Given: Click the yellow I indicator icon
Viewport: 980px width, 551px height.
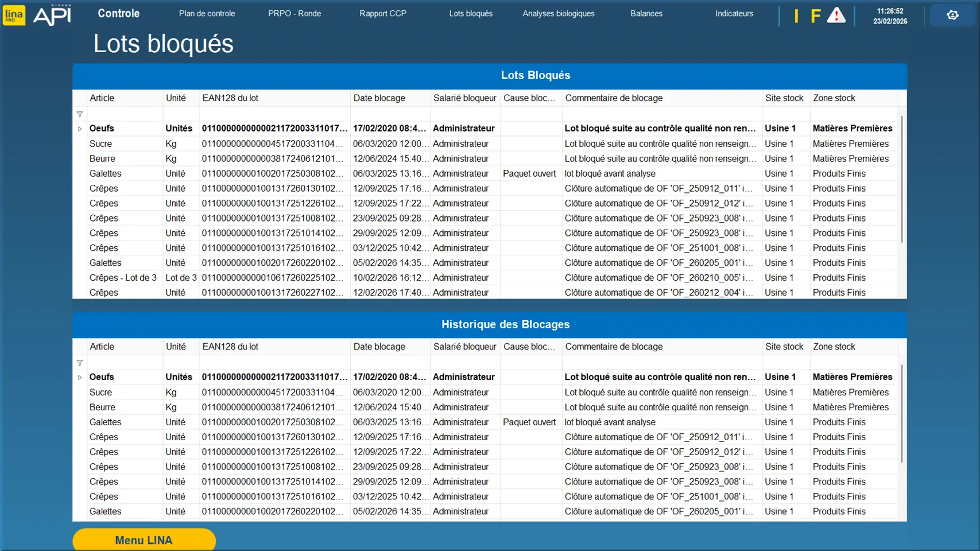Looking at the screenshot, I should click(x=796, y=16).
